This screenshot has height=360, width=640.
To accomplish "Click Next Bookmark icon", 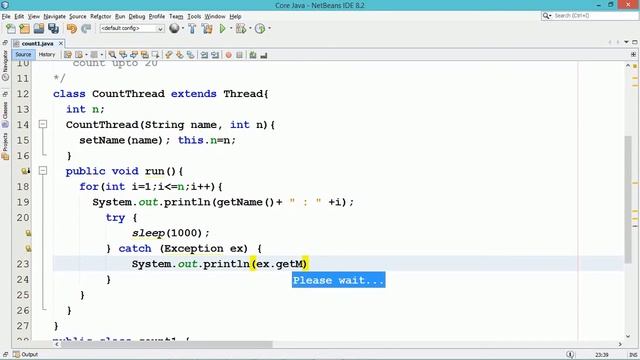I will [180, 55].
